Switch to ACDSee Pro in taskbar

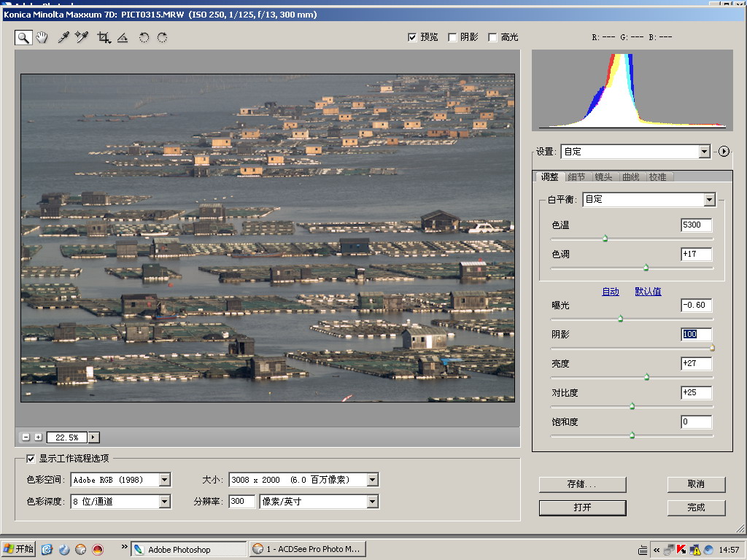(x=307, y=549)
